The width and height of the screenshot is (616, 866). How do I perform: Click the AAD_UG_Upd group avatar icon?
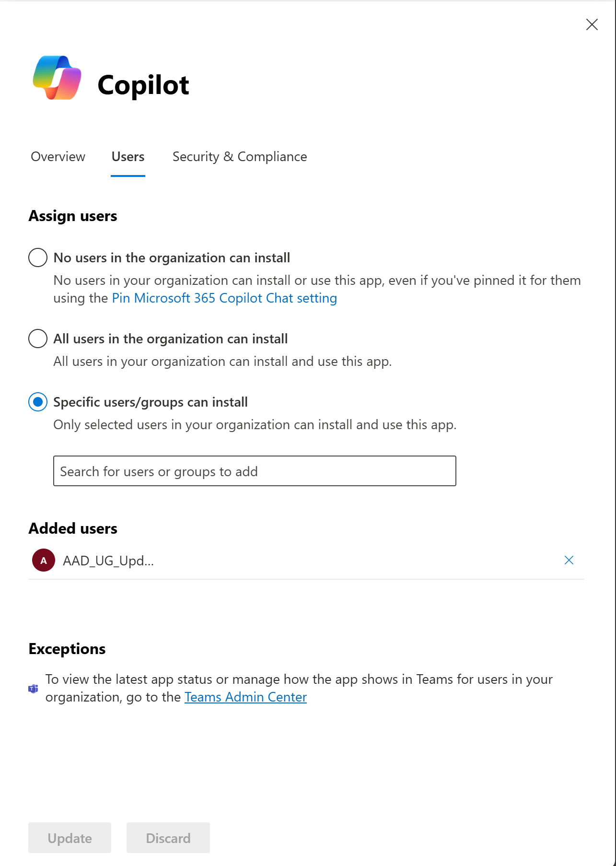pos(44,561)
